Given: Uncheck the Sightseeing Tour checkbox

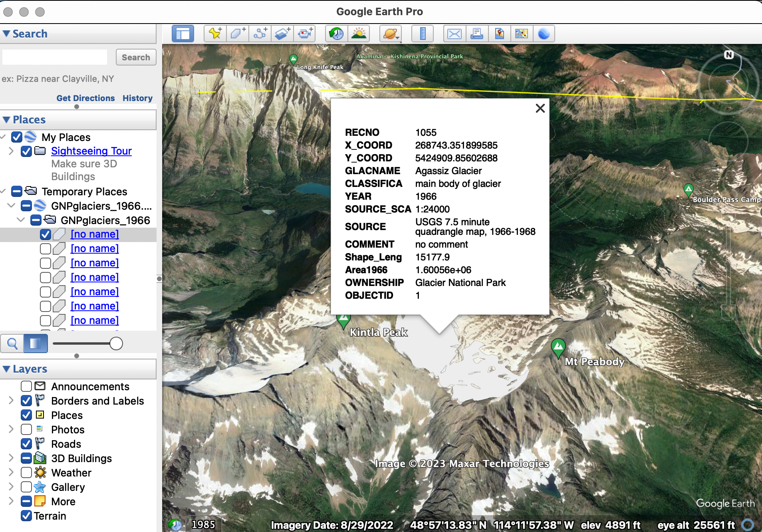Looking at the screenshot, I should 26,151.
